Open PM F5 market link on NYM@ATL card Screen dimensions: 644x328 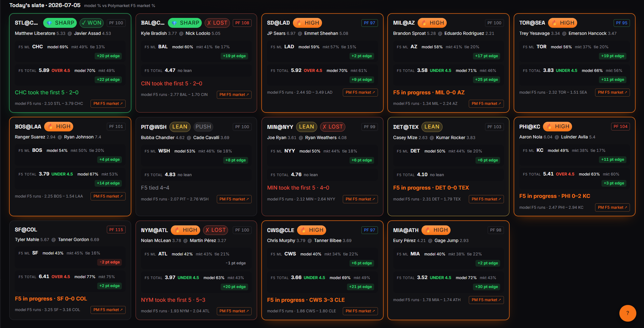click(x=234, y=311)
